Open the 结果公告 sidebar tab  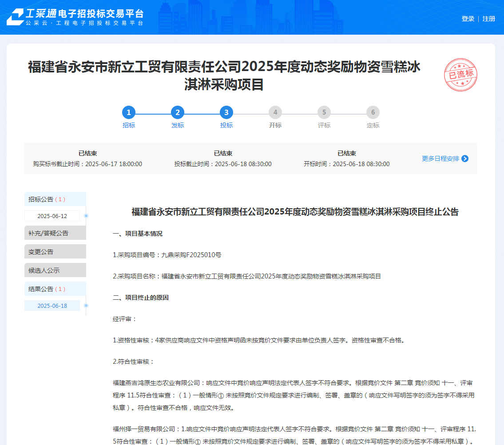[56, 289]
